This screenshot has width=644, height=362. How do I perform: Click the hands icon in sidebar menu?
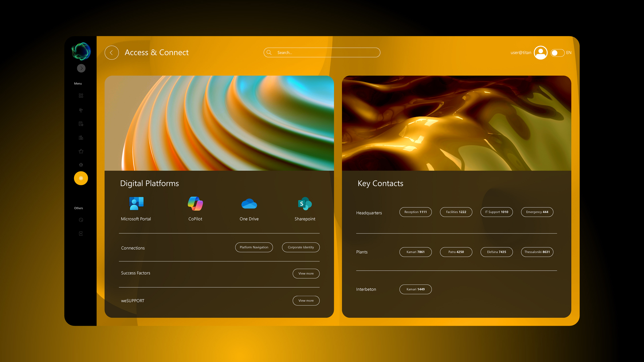point(81,165)
